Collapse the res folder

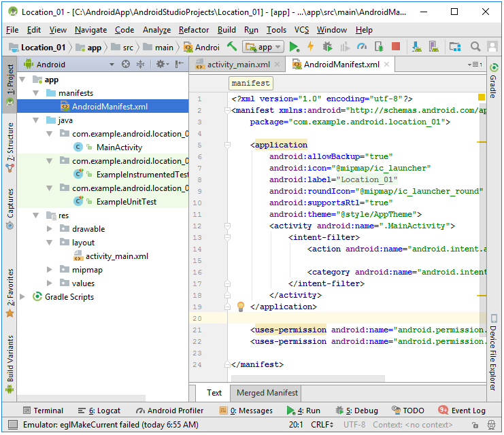click(x=36, y=215)
